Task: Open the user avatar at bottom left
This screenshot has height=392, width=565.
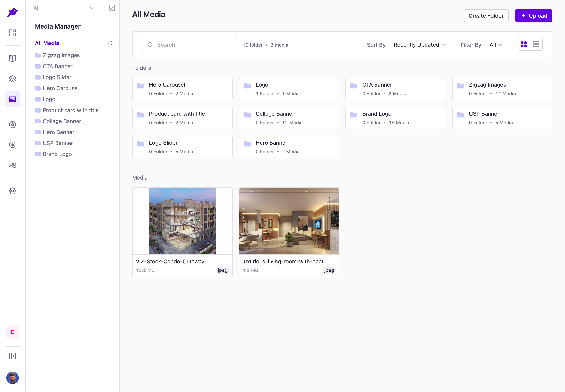Action: [13, 378]
